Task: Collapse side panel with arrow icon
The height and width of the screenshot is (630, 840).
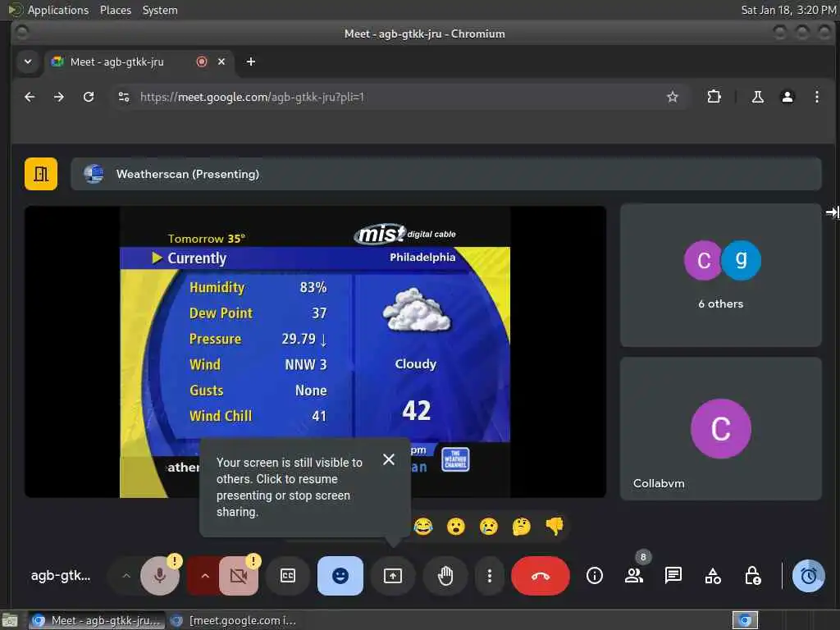Action: tap(832, 212)
